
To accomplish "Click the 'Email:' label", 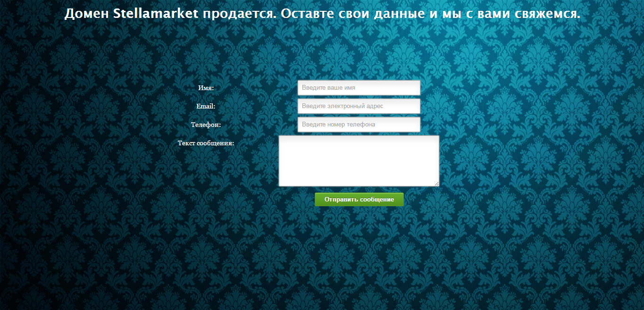I will pyautogui.click(x=206, y=106).
